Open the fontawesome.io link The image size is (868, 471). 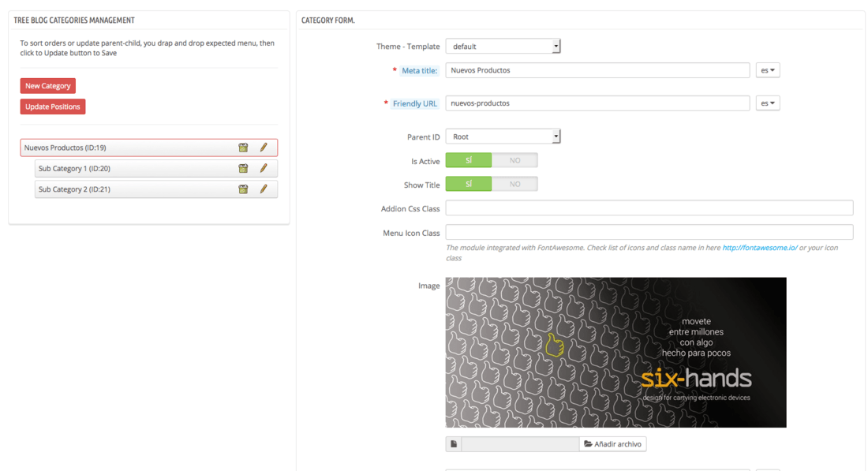(x=759, y=248)
